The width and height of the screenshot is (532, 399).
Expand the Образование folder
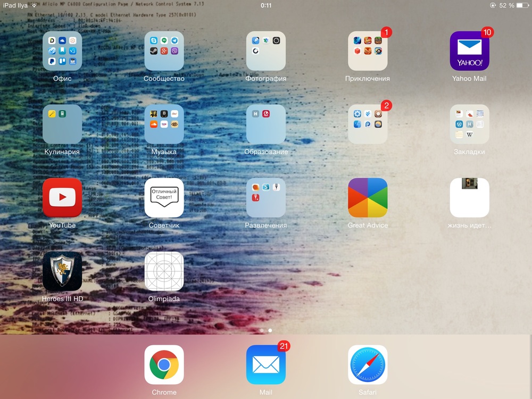tap(265, 124)
